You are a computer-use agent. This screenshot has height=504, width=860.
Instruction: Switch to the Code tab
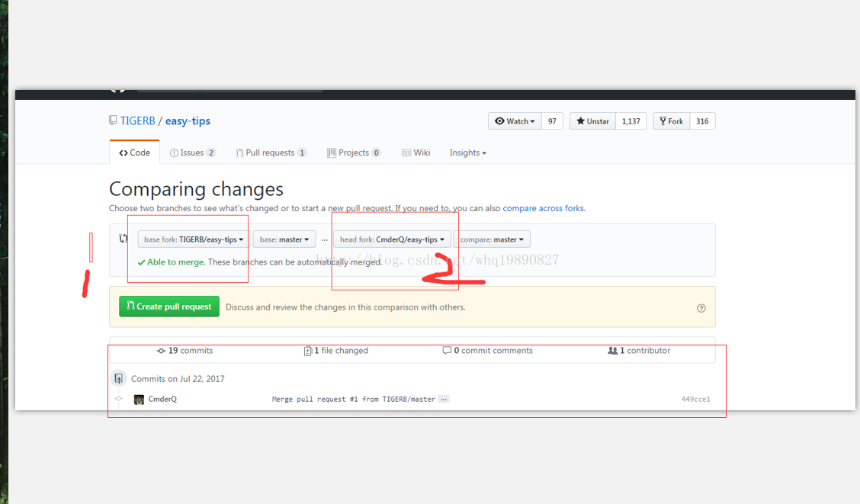134,152
